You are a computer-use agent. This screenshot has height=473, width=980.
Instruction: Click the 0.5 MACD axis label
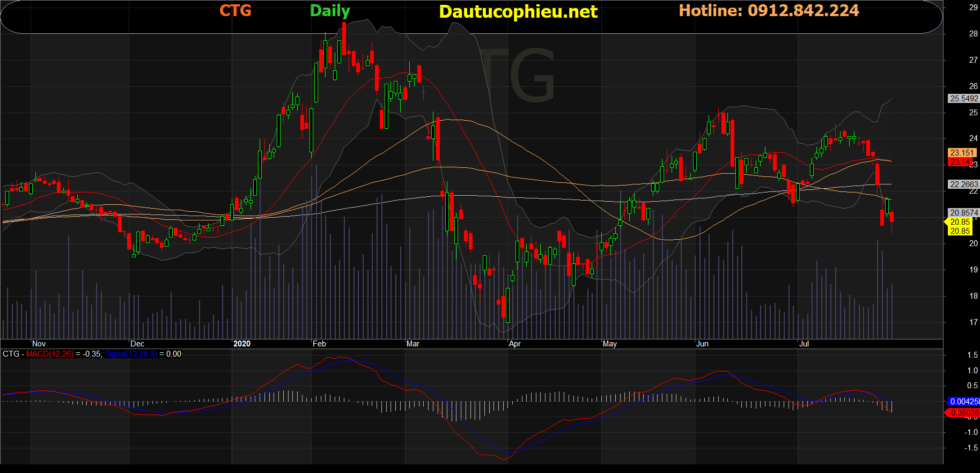coord(972,386)
